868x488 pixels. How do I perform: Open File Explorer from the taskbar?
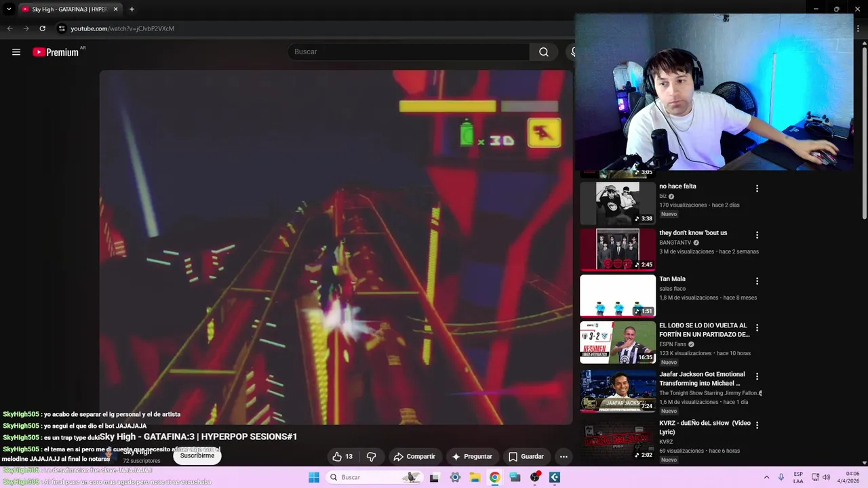[475, 477]
